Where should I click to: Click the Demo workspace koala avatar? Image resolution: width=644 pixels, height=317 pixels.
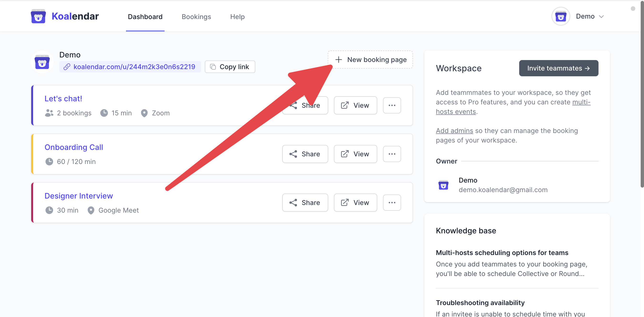point(42,62)
